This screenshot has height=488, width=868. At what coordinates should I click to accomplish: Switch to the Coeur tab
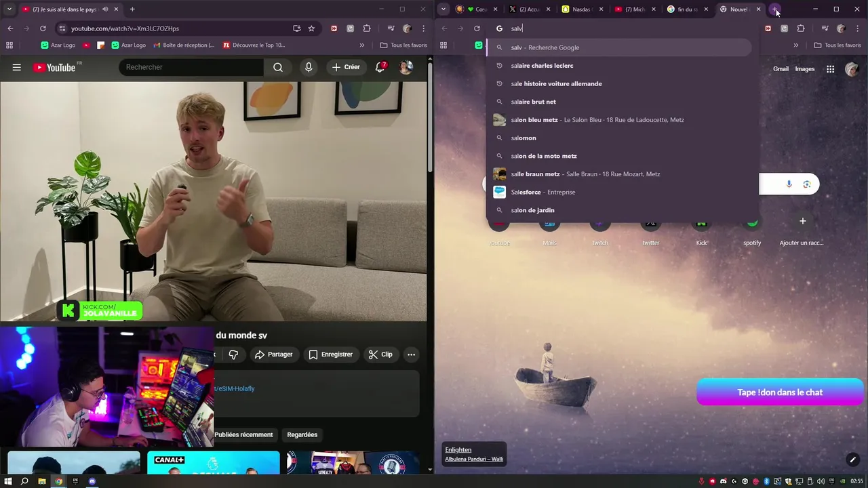[x=477, y=9]
